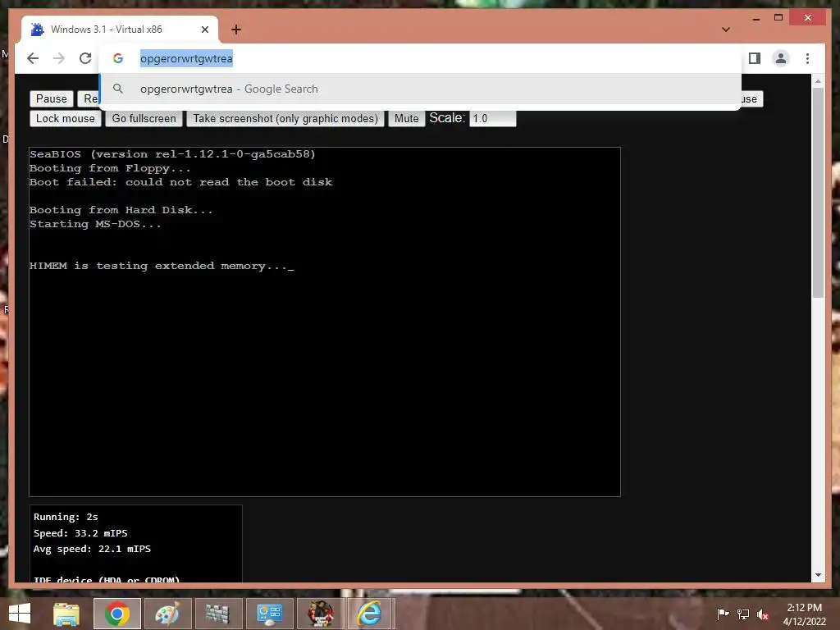Open the Chrome profile avatar
Viewport: 840px width, 630px height.
pos(781,58)
